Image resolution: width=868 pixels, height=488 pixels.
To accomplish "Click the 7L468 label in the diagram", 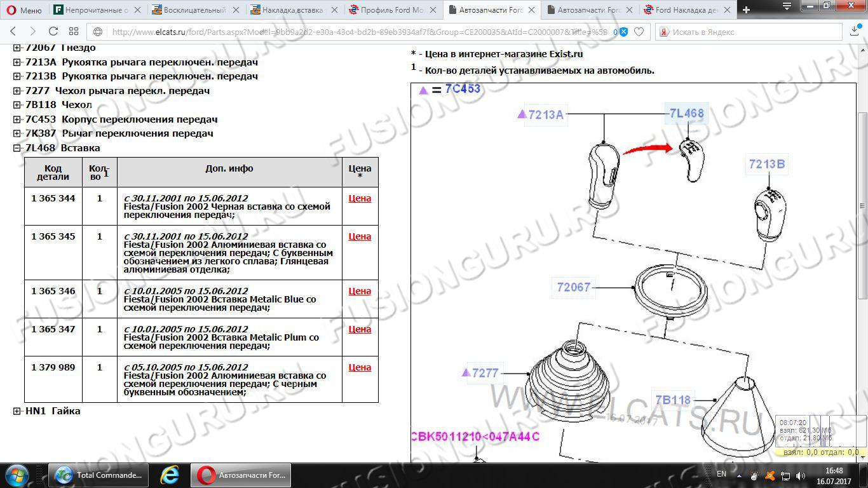I will (x=686, y=114).
